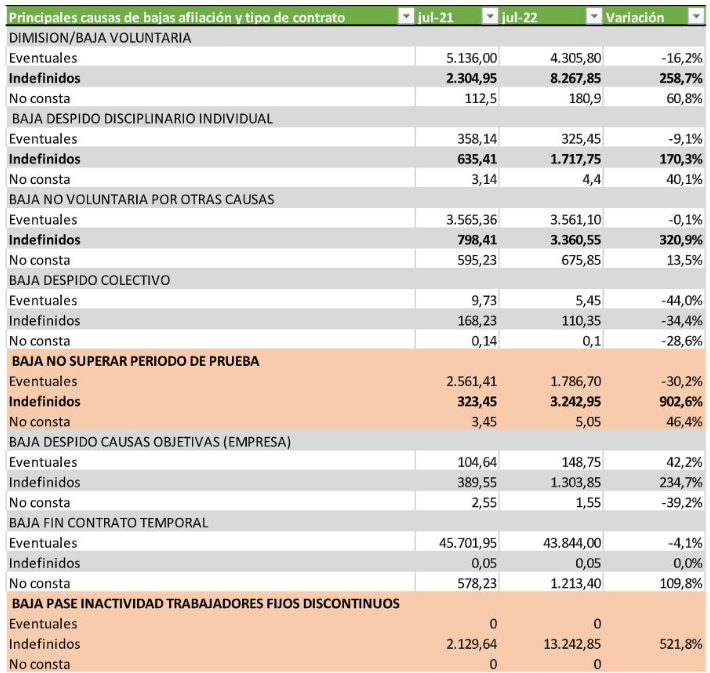Select cell with value 595,23
This screenshot has height=673, width=710.
click(x=457, y=260)
